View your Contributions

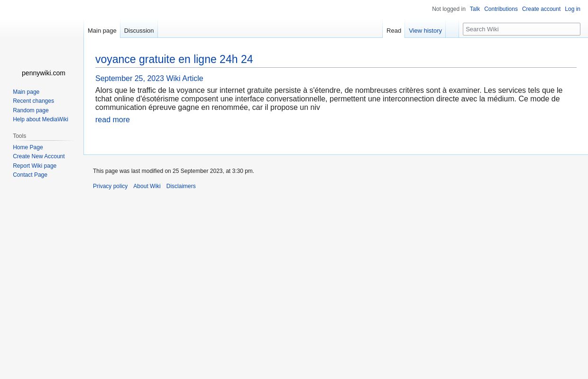point(501,9)
